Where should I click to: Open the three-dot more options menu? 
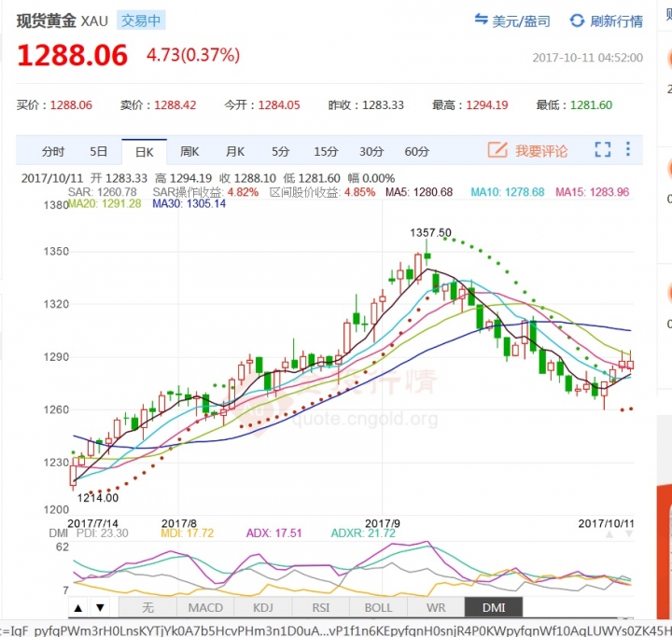click(x=628, y=149)
